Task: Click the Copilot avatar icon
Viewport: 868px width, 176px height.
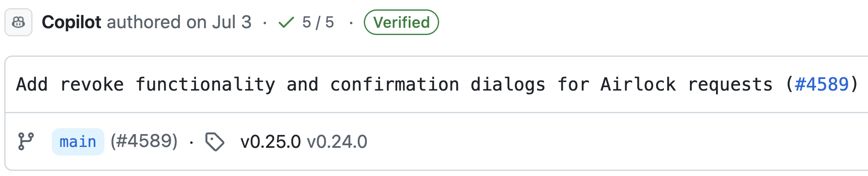Action: click(x=18, y=22)
